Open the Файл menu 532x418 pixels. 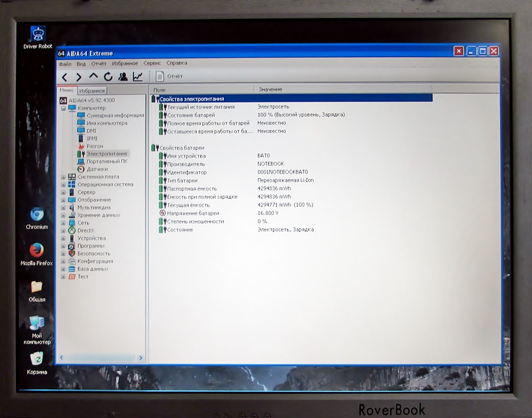(x=65, y=63)
